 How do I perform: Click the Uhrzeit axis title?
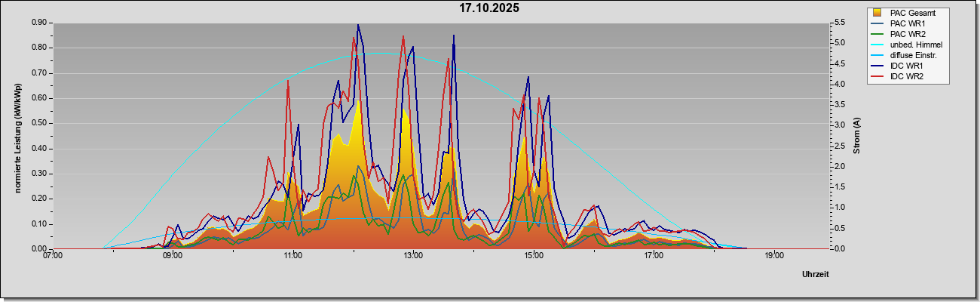[x=816, y=274]
